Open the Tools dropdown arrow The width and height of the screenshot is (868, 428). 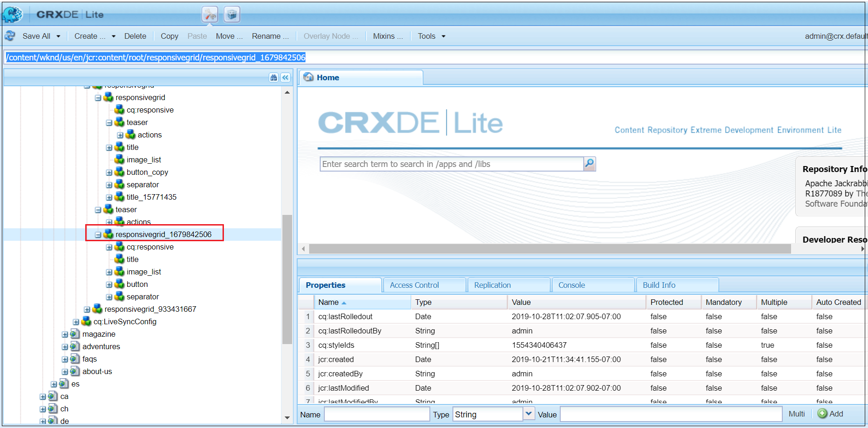[x=443, y=36]
